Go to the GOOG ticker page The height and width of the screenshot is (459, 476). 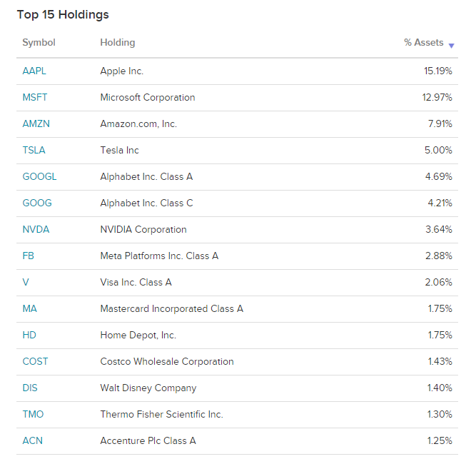[37, 203]
